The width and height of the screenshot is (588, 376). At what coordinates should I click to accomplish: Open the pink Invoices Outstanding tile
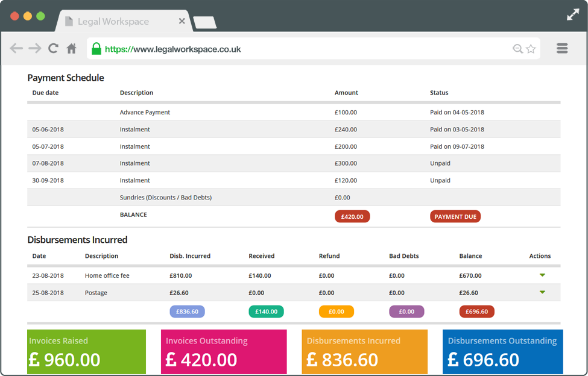pos(224,352)
